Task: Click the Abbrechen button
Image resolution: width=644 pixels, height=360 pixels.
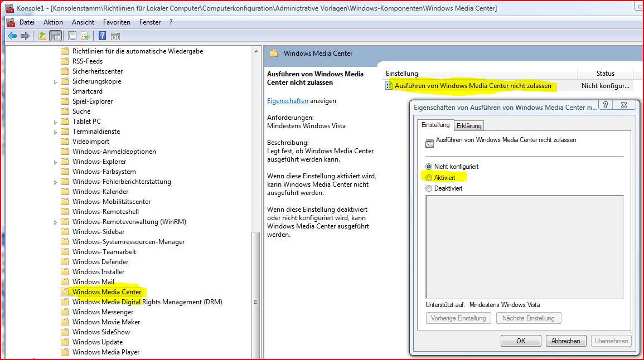Action: click(x=565, y=340)
